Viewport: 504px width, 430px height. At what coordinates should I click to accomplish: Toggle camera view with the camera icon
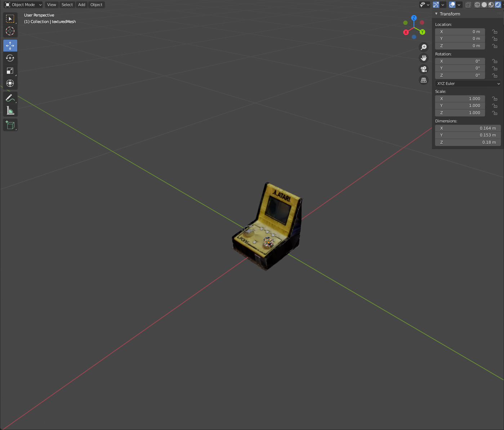(x=424, y=69)
